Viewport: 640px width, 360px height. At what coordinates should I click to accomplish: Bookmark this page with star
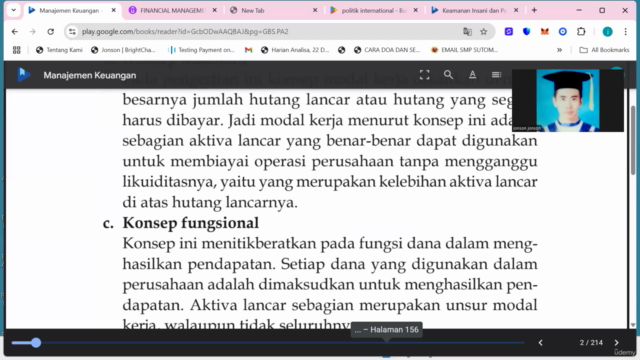tap(484, 31)
